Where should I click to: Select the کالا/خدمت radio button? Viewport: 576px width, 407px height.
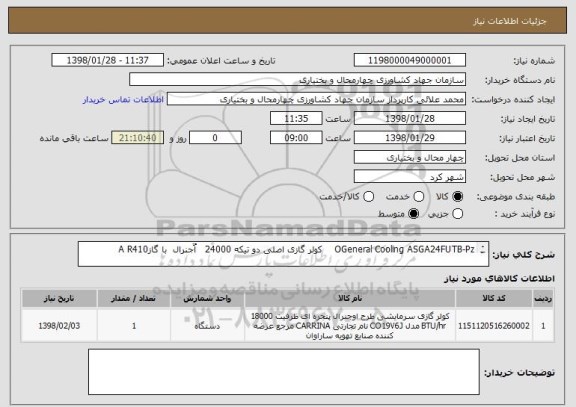click(368, 197)
